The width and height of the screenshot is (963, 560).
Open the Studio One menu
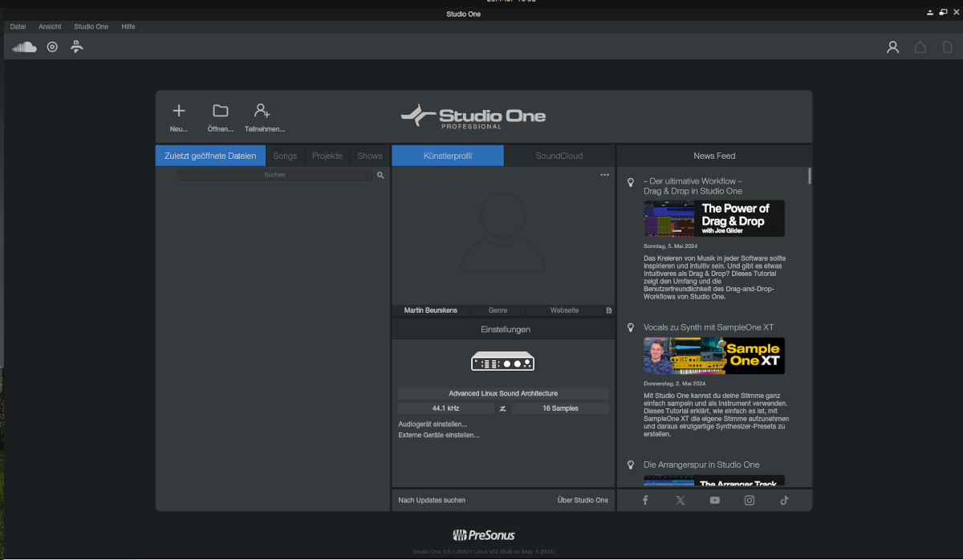(91, 26)
